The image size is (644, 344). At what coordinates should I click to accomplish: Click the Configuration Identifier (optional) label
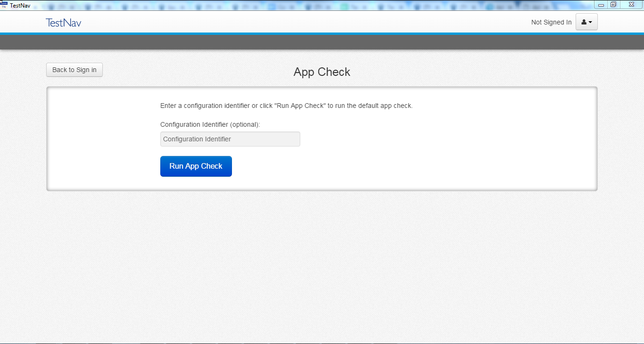point(210,124)
